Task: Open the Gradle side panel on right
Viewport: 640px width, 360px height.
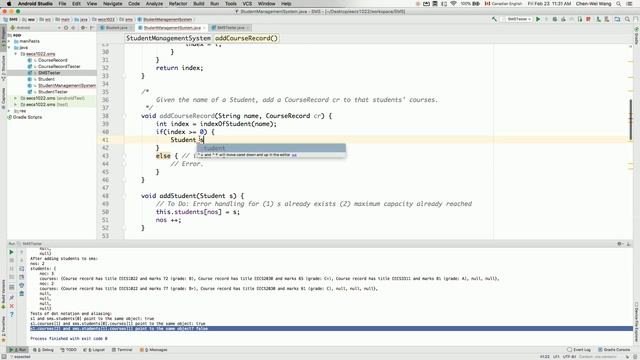Action: coord(636,37)
